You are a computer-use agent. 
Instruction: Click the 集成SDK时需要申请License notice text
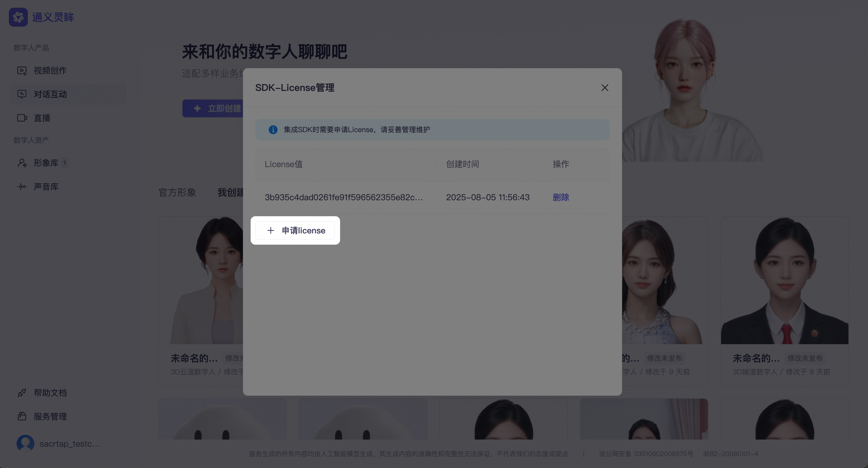point(357,130)
